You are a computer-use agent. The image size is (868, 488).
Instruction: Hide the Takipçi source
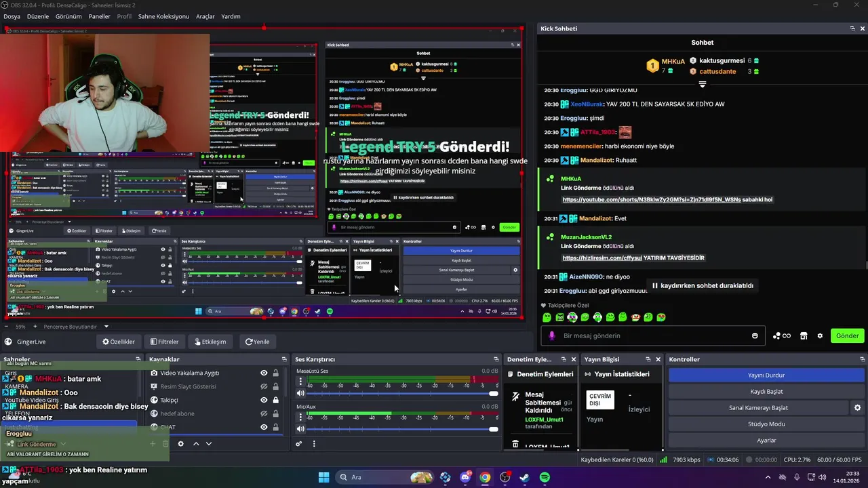coord(264,400)
